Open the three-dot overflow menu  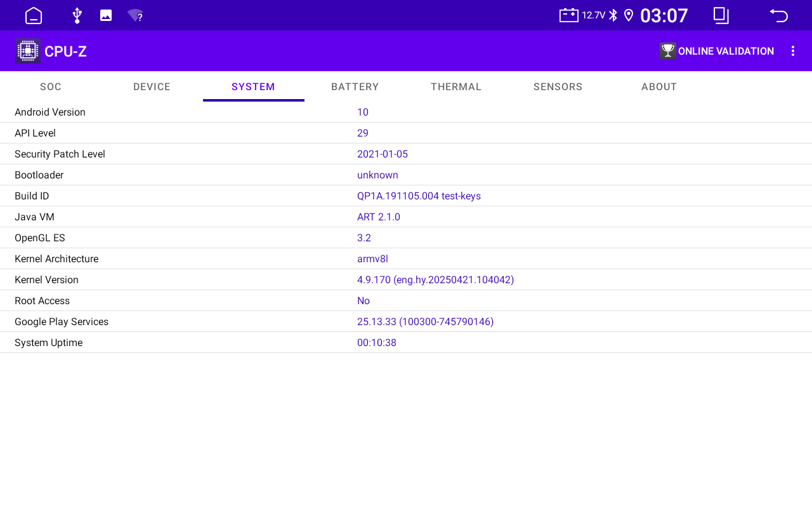tap(792, 51)
